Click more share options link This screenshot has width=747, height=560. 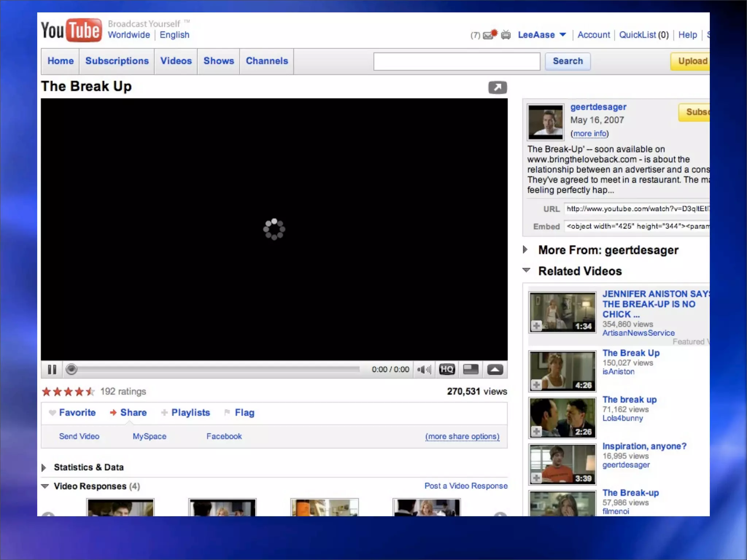pyautogui.click(x=462, y=436)
